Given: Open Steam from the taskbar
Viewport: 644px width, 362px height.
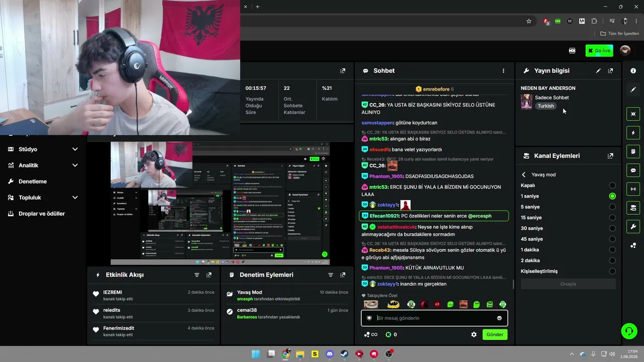Looking at the screenshot, I should click(344, 354).
